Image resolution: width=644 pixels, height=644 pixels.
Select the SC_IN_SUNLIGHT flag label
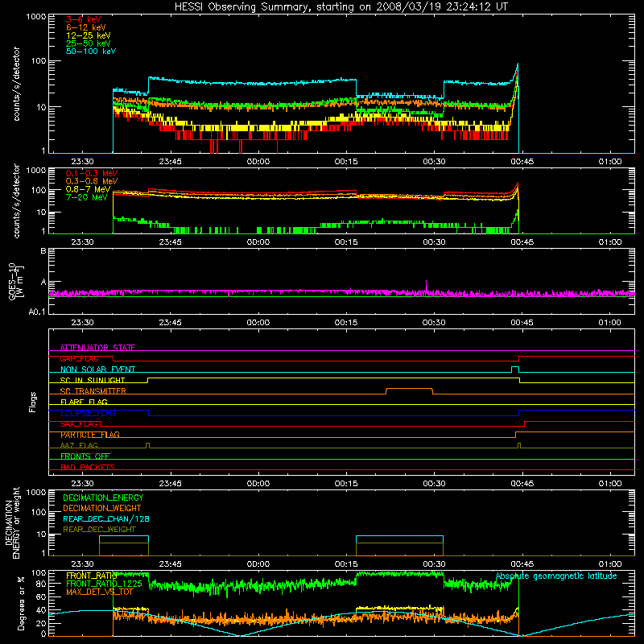pyautogui.click(x=93, y=380)
